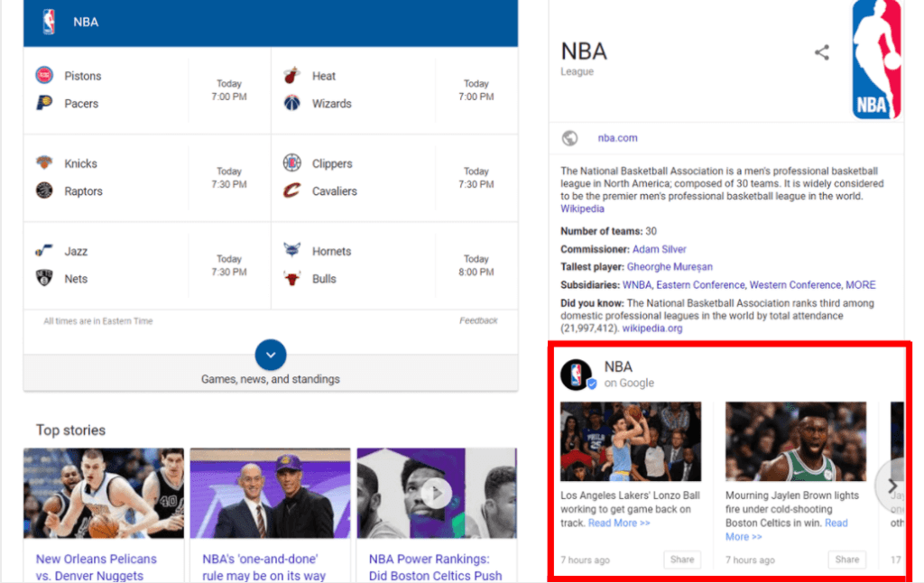Viewport: 924px width, 583px height.
Task: Select the Pistons team logo
Action: click(x=44, y=76)
